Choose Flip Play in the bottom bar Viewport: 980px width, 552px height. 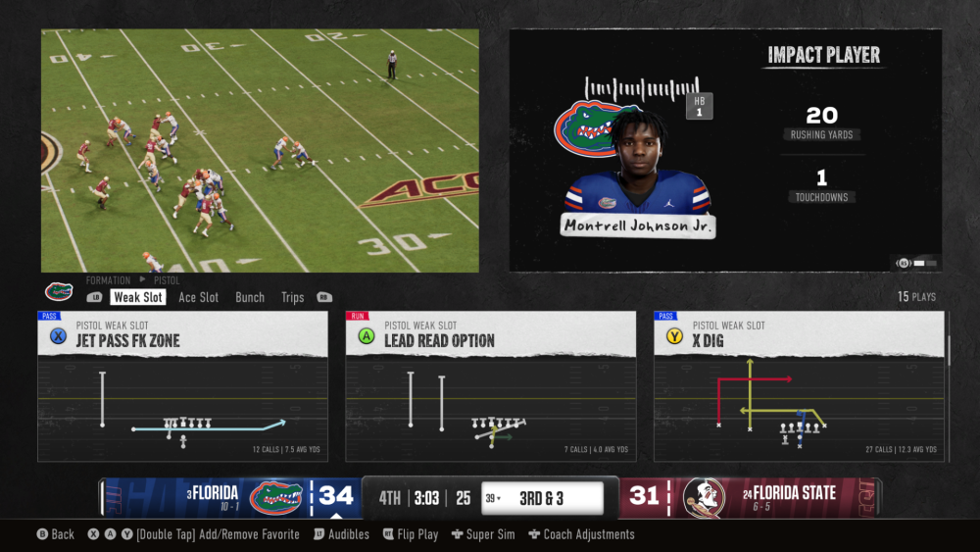coord(411,534)
